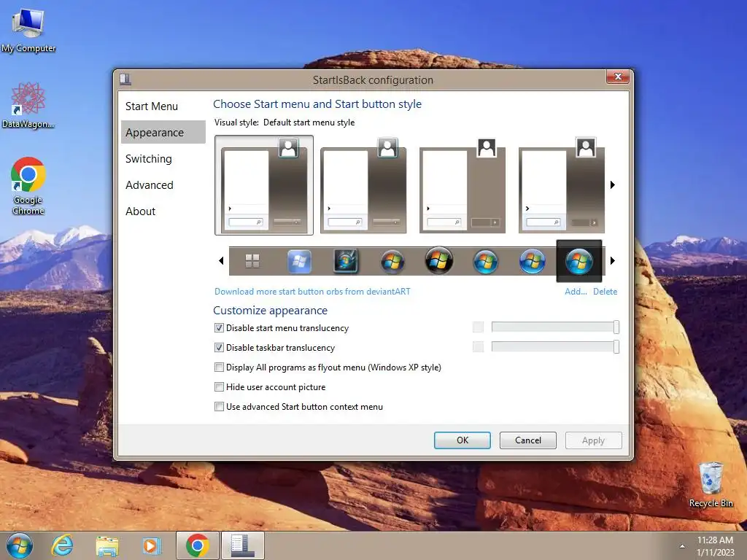
Task: Pick the seventh blue round Windows orb
Action: [532, 261]
